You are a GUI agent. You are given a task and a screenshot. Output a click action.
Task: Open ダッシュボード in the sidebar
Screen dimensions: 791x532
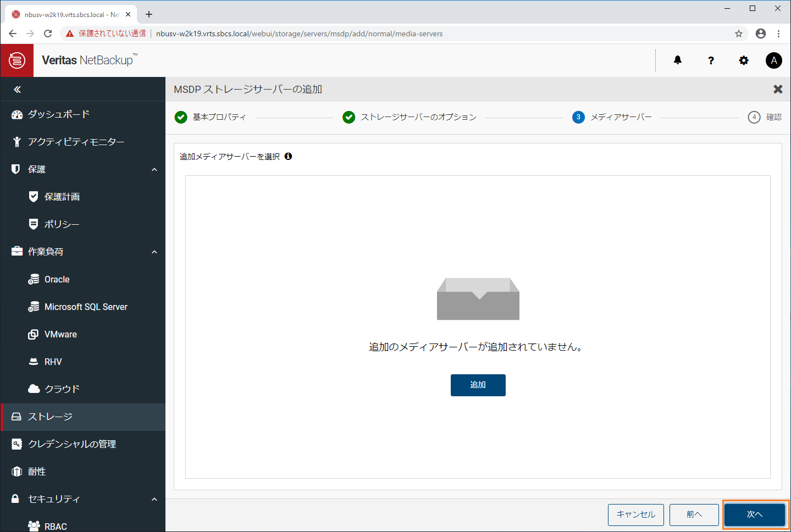58,114
